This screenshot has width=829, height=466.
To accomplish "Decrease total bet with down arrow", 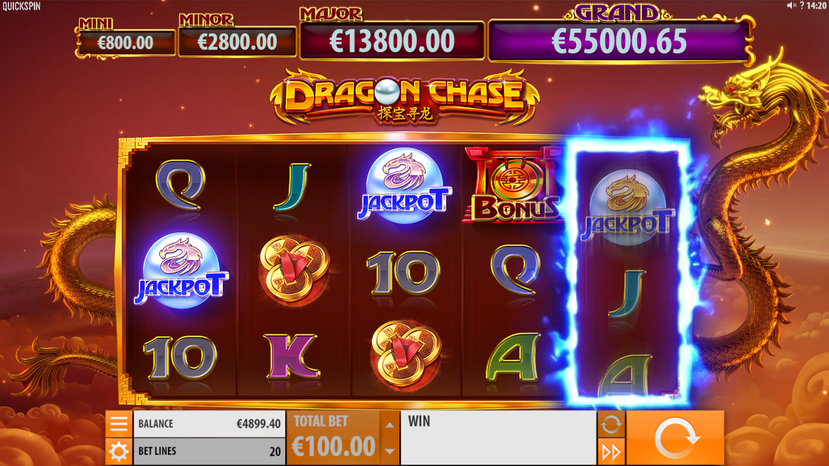I will (390, 451).
